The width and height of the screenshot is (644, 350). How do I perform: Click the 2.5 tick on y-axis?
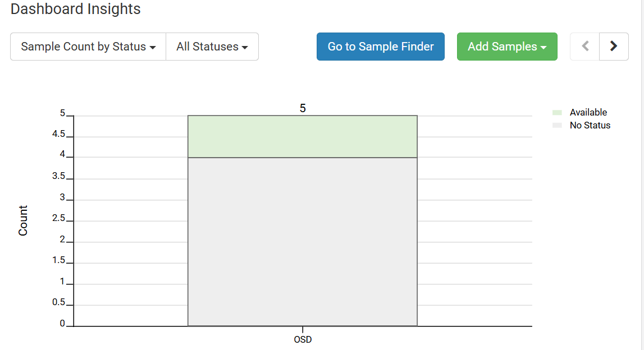tap(59, 218)
